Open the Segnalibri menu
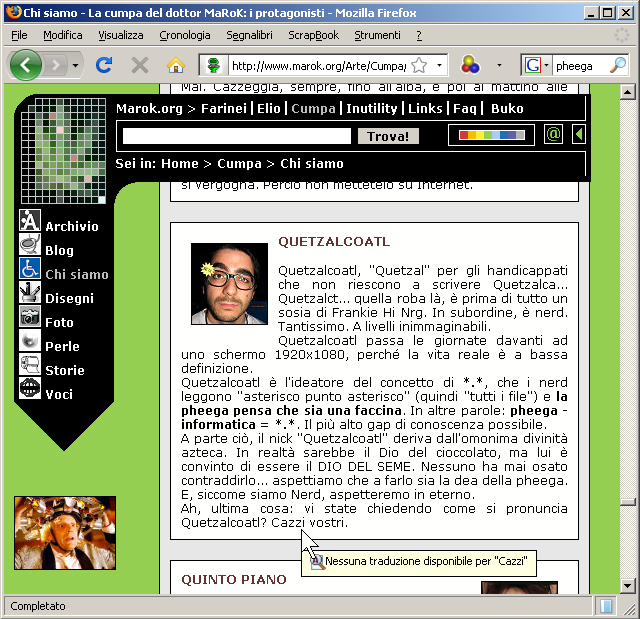 click(247, 35)
